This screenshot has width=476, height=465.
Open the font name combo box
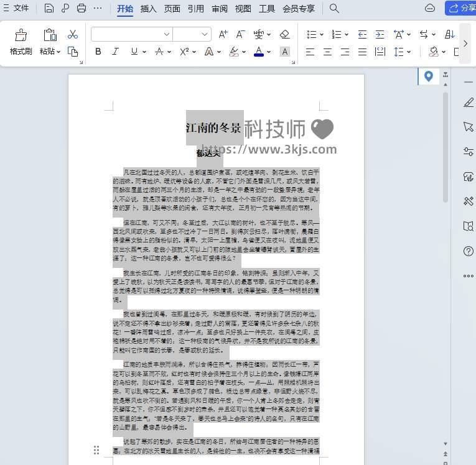pos(131,34)
